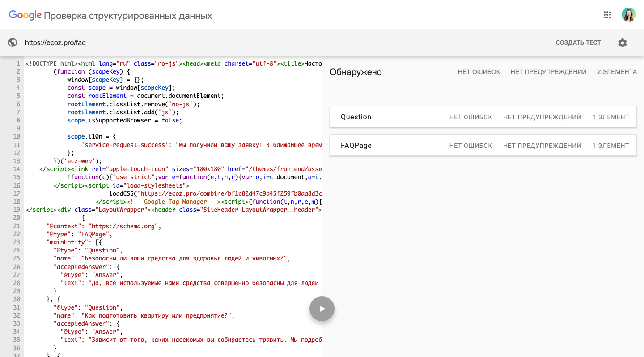Click НЕТ ПРЕДУПРЕЖДЕНИЙ in the Question row
The image size is (644, 357).
point(542,117)
